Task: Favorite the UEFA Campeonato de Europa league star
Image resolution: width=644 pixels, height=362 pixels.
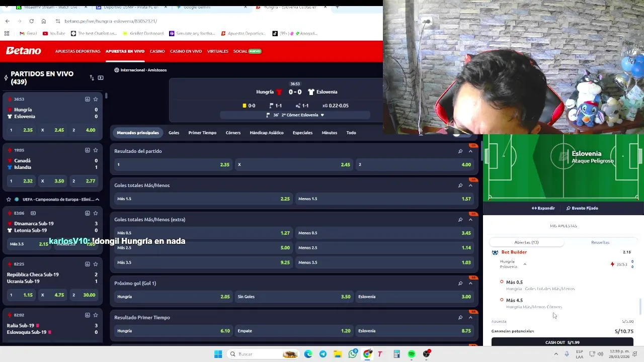Action: pyautogui.click(x=9, y=200)
